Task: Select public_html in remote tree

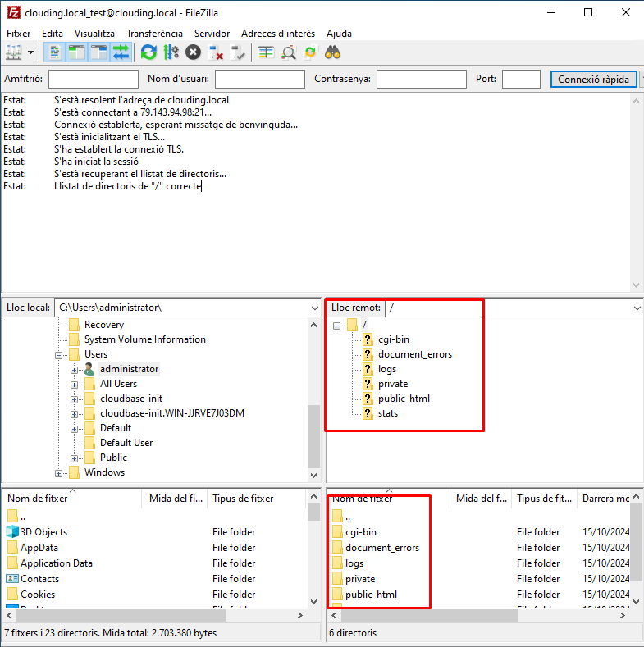Action: coord(404,399)
